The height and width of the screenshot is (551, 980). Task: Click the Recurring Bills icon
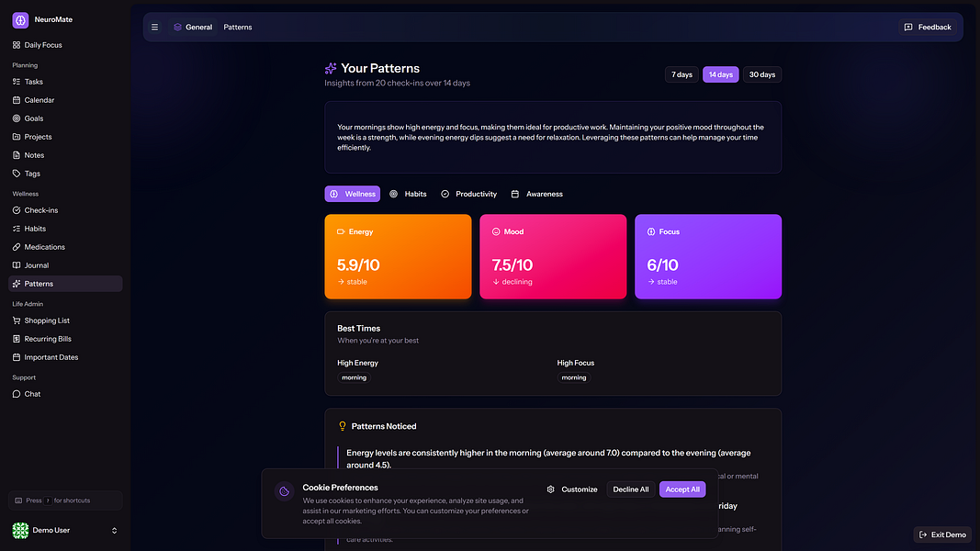(x=17, y=339)
